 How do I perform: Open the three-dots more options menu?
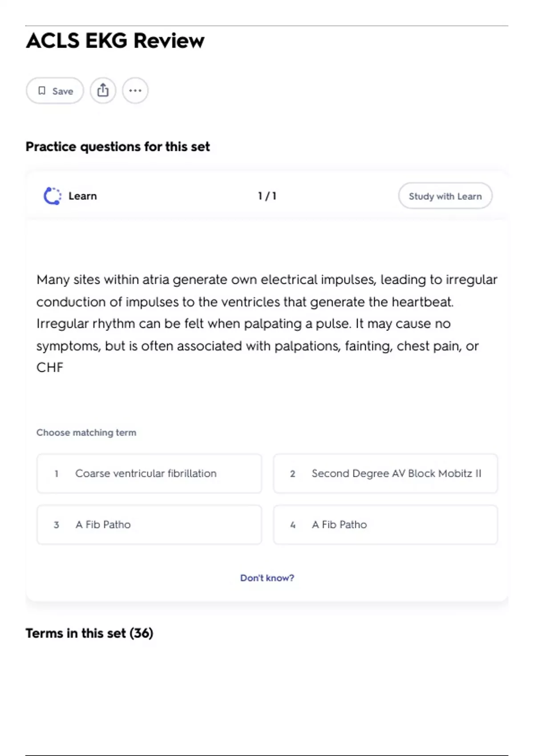pos(135,91)
